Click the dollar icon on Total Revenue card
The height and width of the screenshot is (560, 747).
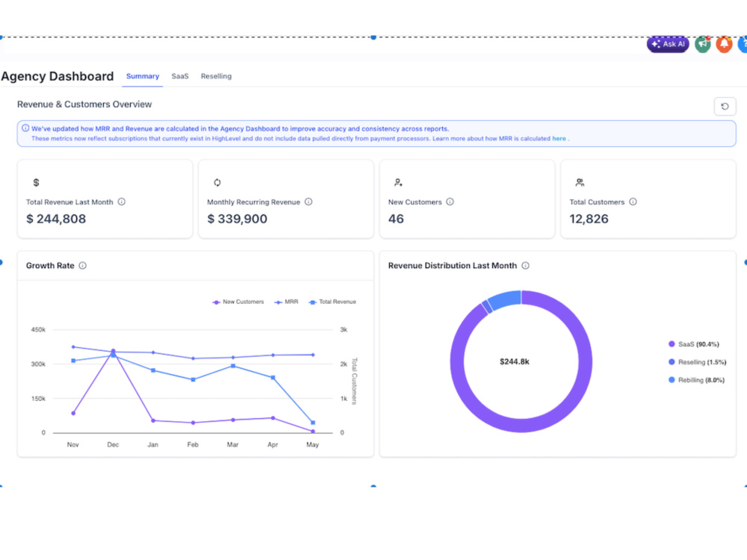36,182
